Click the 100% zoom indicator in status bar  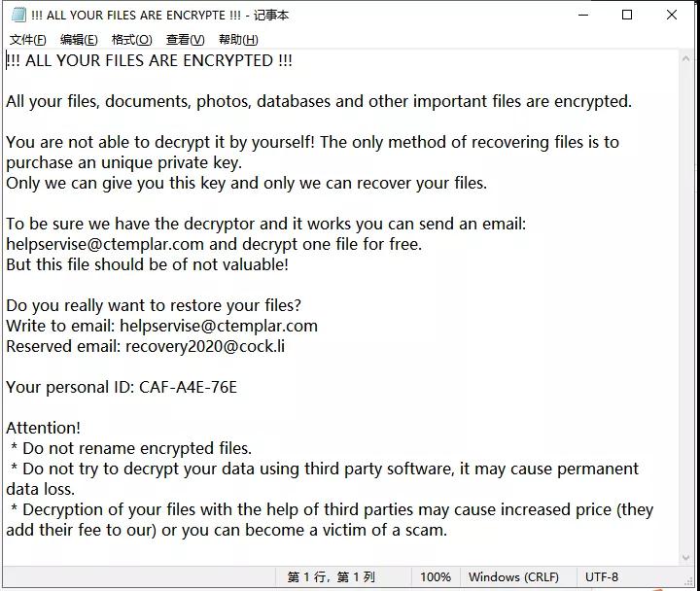pos(436,577)
